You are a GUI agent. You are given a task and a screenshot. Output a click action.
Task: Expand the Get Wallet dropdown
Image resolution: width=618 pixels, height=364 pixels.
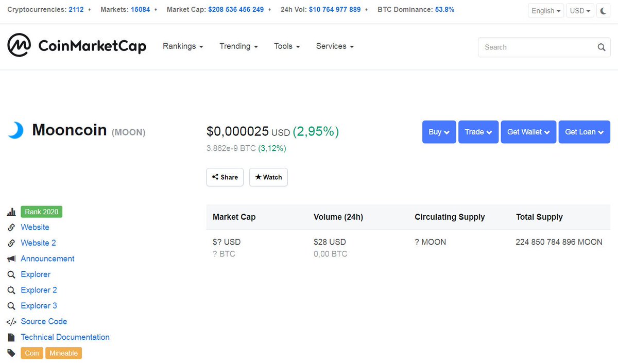pyautogui.click(x=528, y=132)
